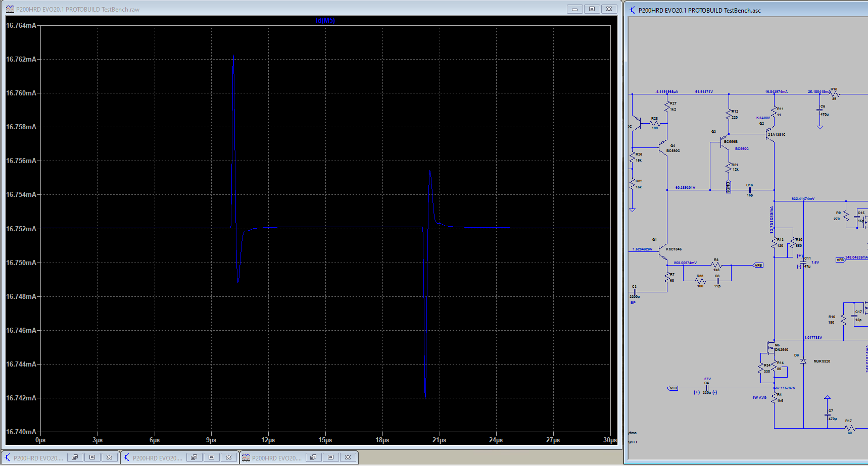Select the Id(M5) trace label
Screen dimensions: 868x466
pyautogui.click(x=325, y=21)
